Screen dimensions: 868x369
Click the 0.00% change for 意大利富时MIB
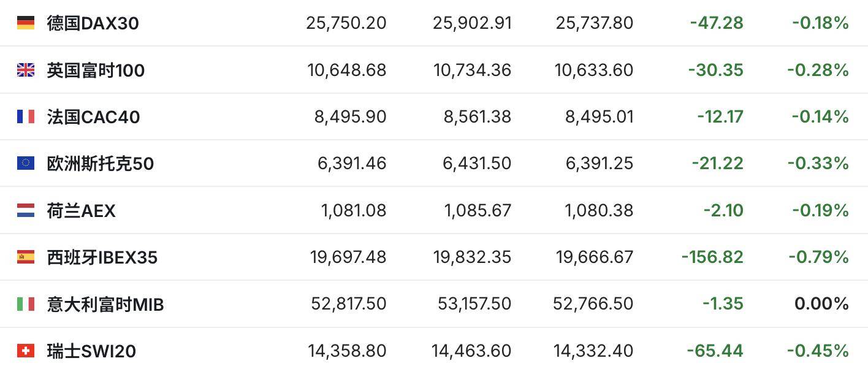(821, 303)
